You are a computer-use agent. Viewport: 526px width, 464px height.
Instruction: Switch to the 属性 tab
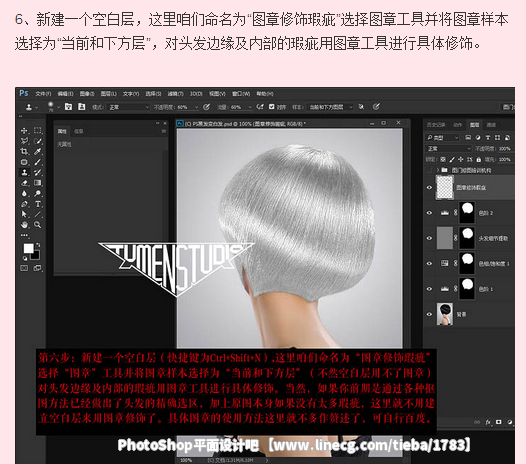[x=62, y=131]
